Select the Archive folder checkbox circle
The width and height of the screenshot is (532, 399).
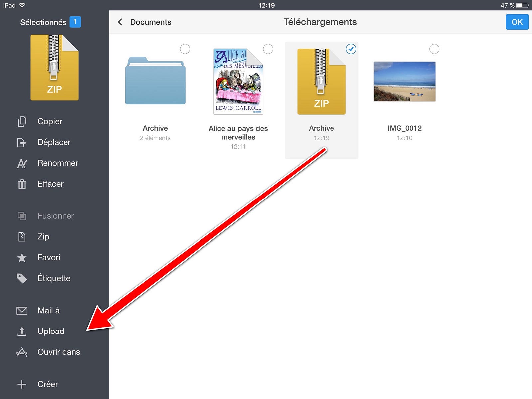[x=185, y=49]
